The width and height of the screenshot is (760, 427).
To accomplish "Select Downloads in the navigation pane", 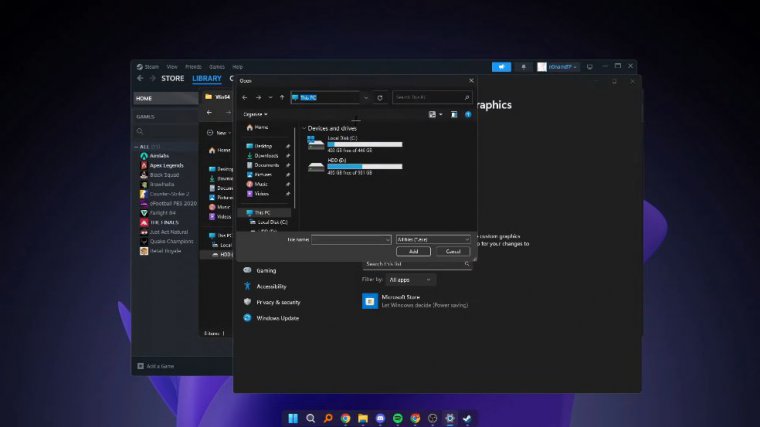I will (x=266, y=155).
